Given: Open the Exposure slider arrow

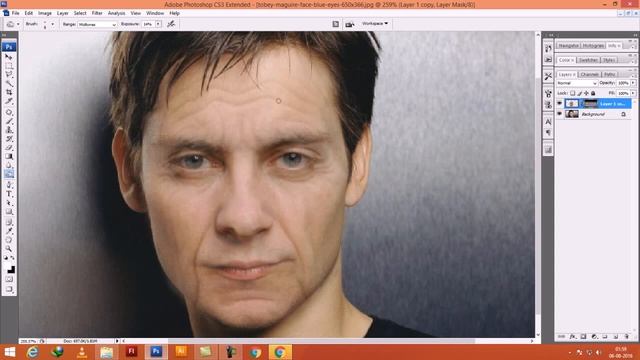Looking at the screenshot, I should [158, 24].
